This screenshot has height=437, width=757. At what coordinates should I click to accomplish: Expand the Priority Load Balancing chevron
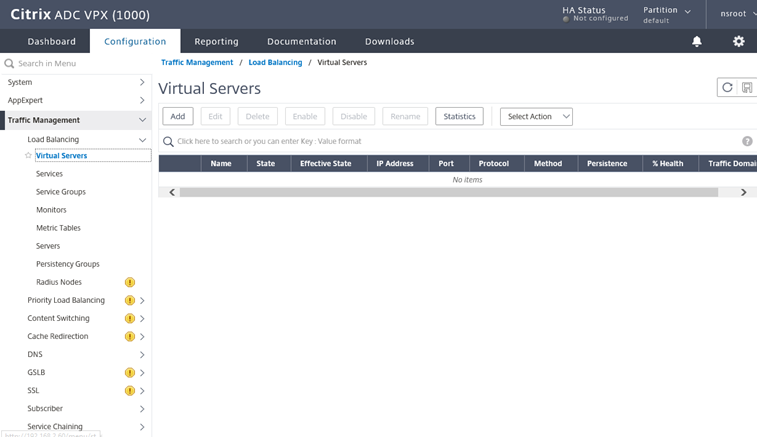click(142, 300)
